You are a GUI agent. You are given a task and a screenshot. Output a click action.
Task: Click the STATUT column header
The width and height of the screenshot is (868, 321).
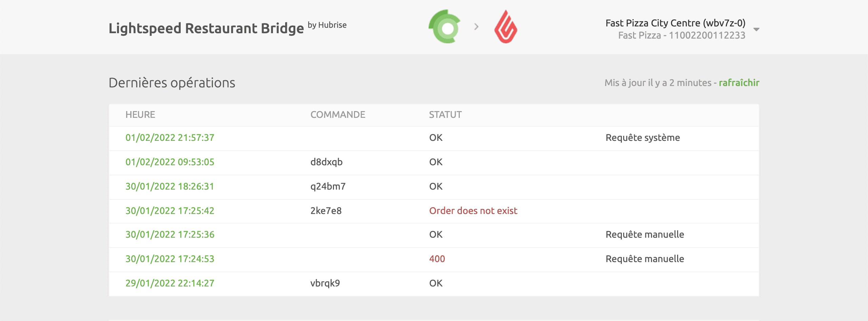point(445,115)
